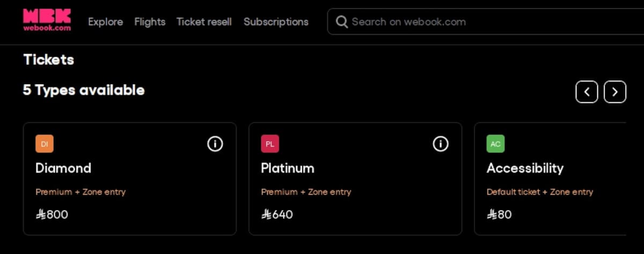644x254 pixels.
Task: Open Platinum ticket info icon
Action: click(441, 144)
